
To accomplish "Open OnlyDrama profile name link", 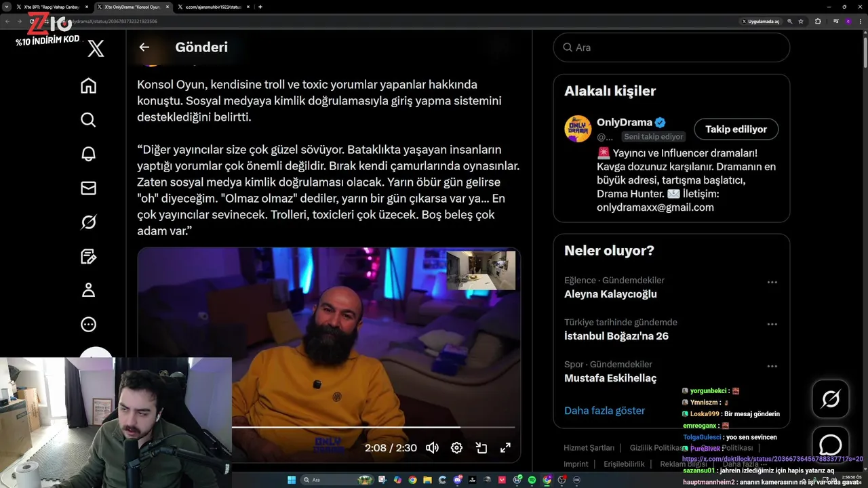I will pos(624,123).
